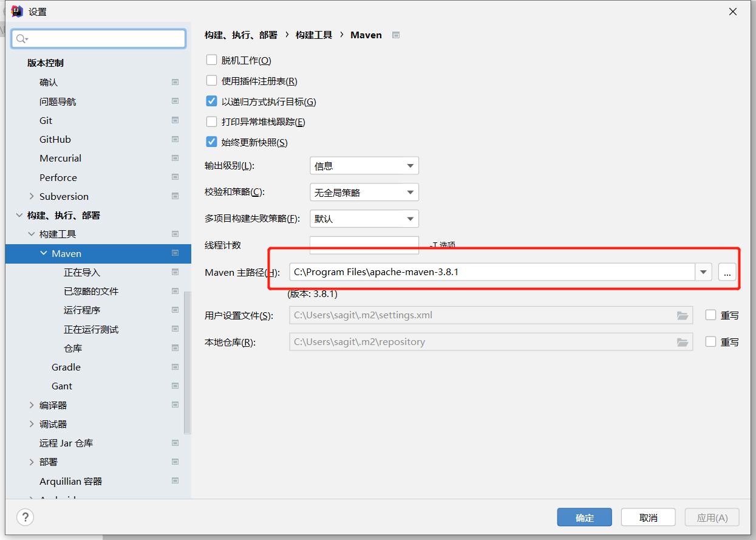Screen dimensions: 756x540
Task: Open Maven 主路径 dropdown arrow
Action: point(704,272)
